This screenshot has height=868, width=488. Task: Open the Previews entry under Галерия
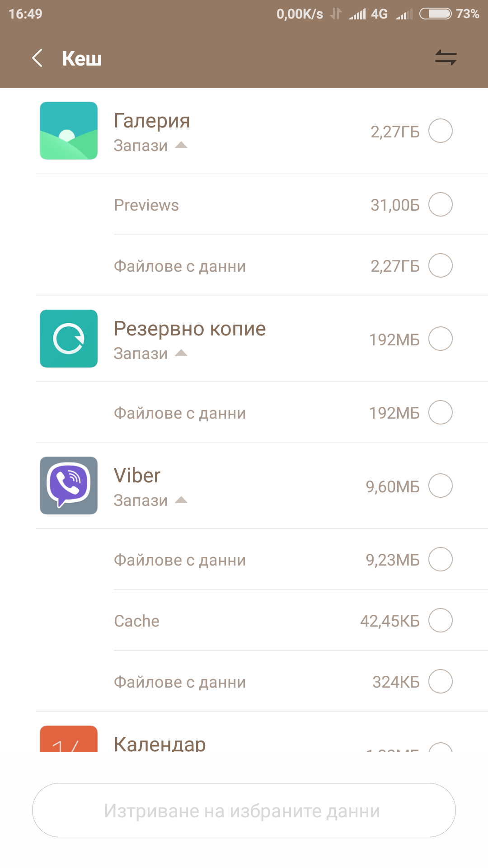(x=146, y=205)
